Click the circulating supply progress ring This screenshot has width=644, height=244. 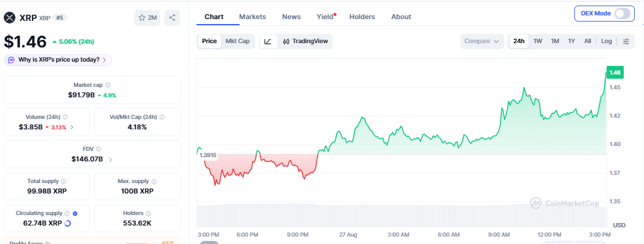tap(68, 224)
